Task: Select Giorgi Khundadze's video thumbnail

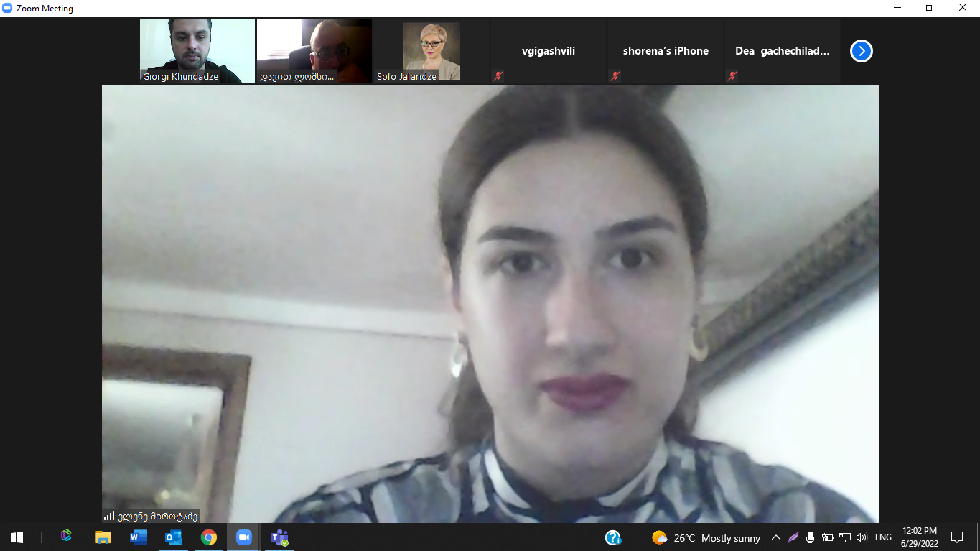Action: pyautogui.click(x=197, y=50)
